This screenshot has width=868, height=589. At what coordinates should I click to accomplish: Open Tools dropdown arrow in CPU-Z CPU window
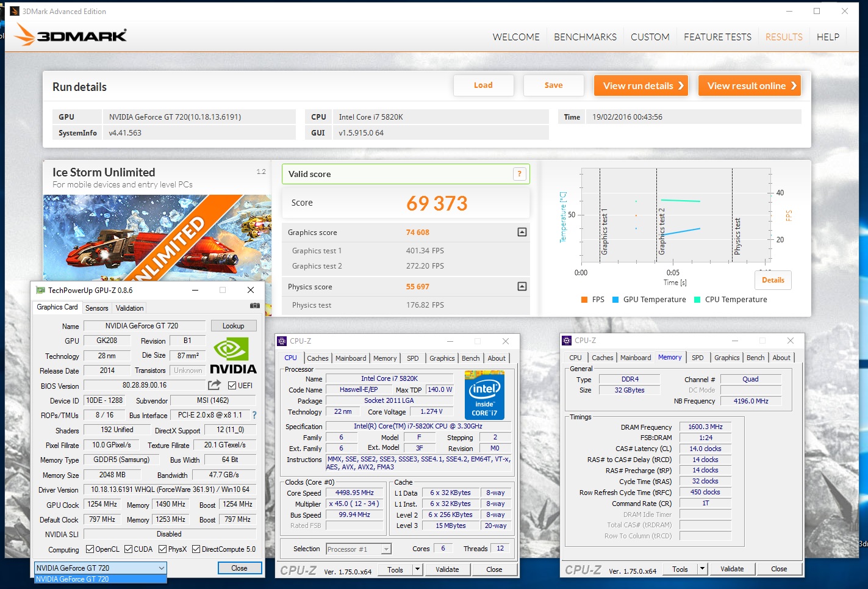418,569
